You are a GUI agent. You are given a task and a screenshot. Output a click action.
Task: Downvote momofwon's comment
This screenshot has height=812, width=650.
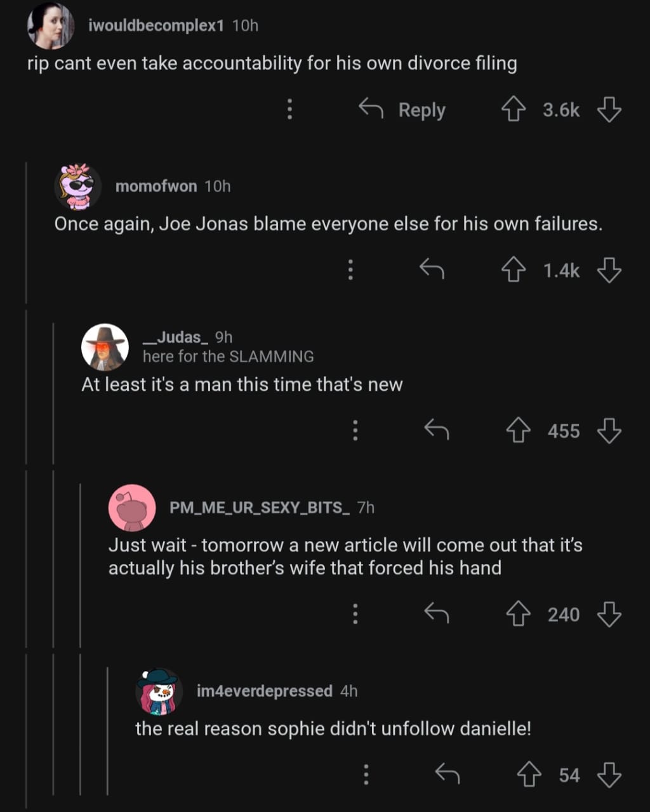[x=609, y=270]
